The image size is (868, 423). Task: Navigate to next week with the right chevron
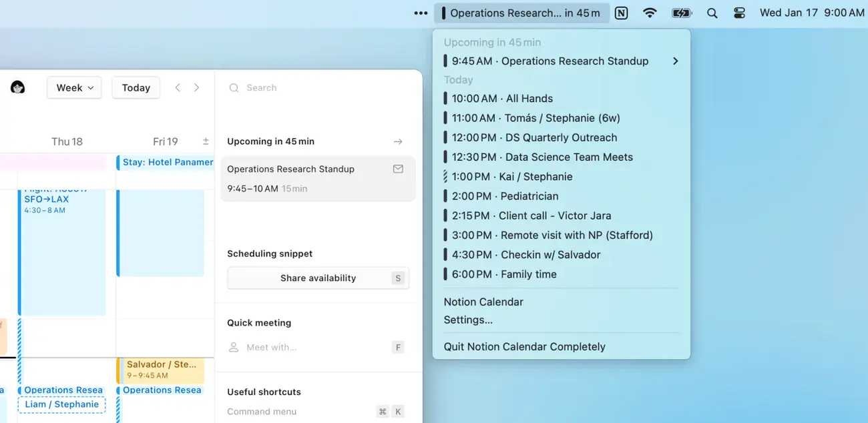click(196, 87)
